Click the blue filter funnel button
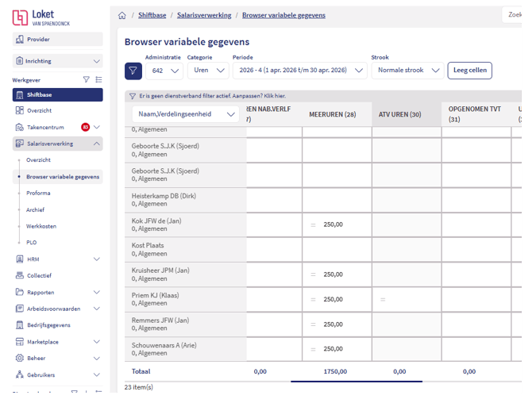The width and height of the screenshot is (532, 403). point(133,71)
